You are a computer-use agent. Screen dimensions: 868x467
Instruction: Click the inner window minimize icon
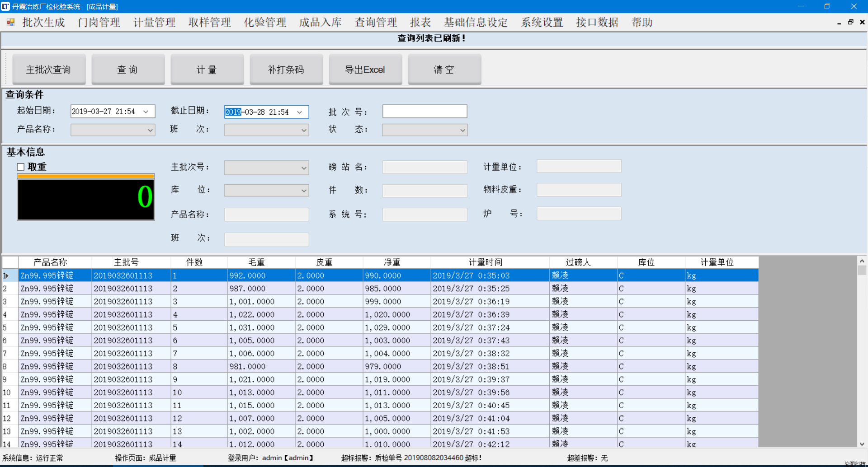(839, 22)
